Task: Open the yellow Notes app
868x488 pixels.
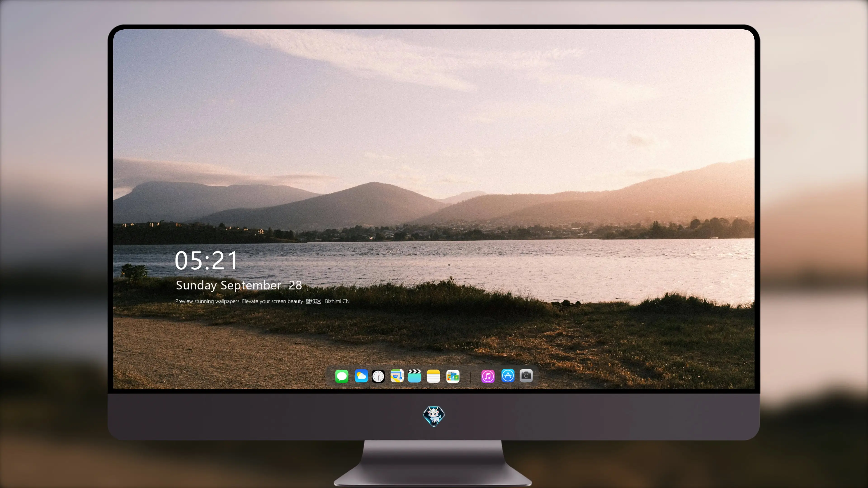Action: click(433, 376)
